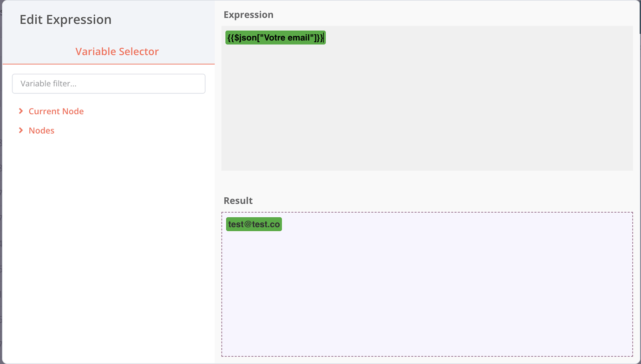Switch to the Variable Selector tab
The image size is (641, 364).
[x=117, y=52]
